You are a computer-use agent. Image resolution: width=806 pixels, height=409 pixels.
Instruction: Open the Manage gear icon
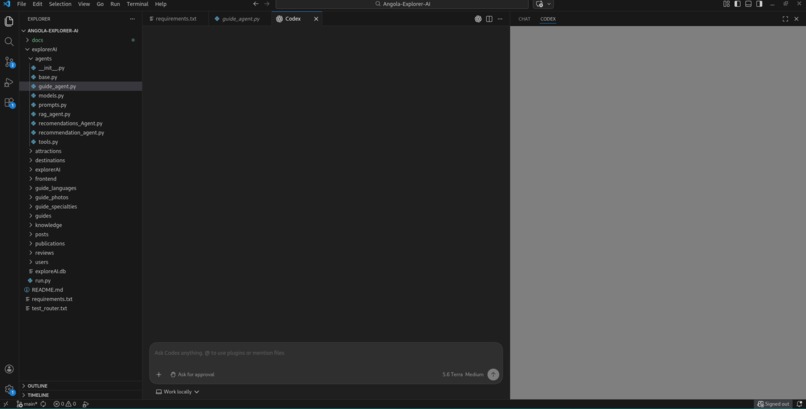[9, 389]
